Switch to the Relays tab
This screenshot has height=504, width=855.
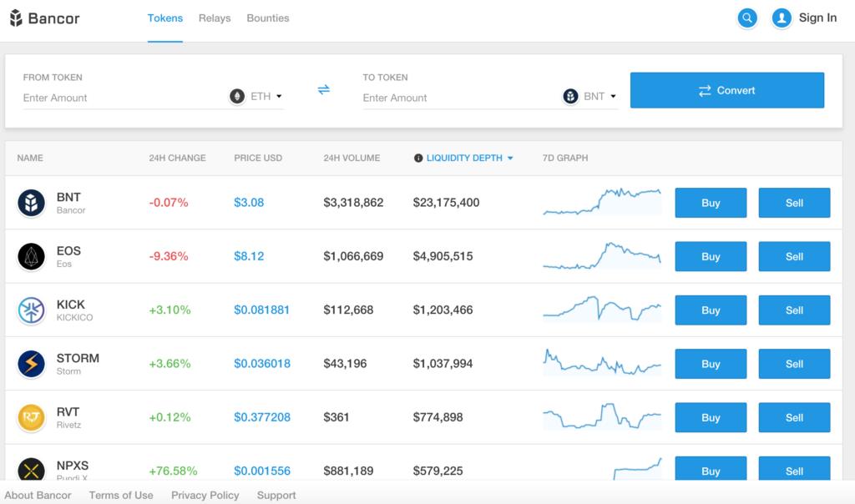215,18
